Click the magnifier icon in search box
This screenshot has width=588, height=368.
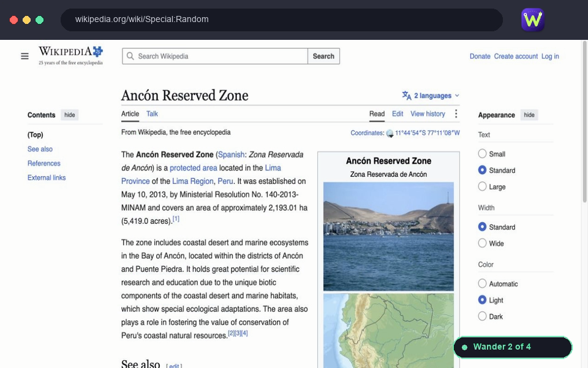click(130, 56)
